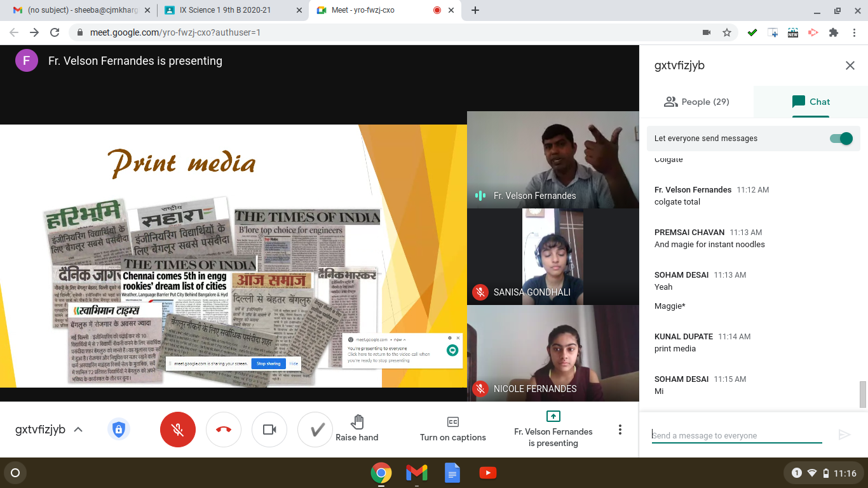The height and width of the screenshot is (488, 868).
Task: Click the checkmark attendance button
Action: [x=316, y=430]
